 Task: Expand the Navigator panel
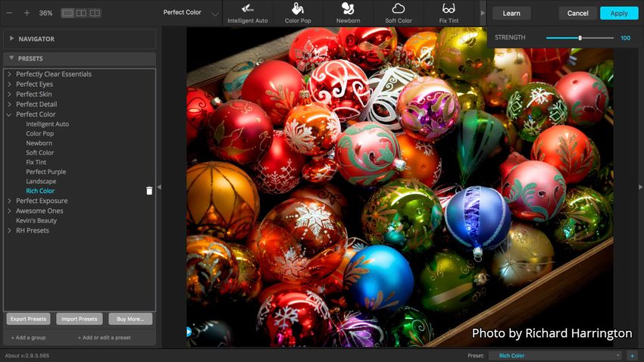(x=11, y=39)
